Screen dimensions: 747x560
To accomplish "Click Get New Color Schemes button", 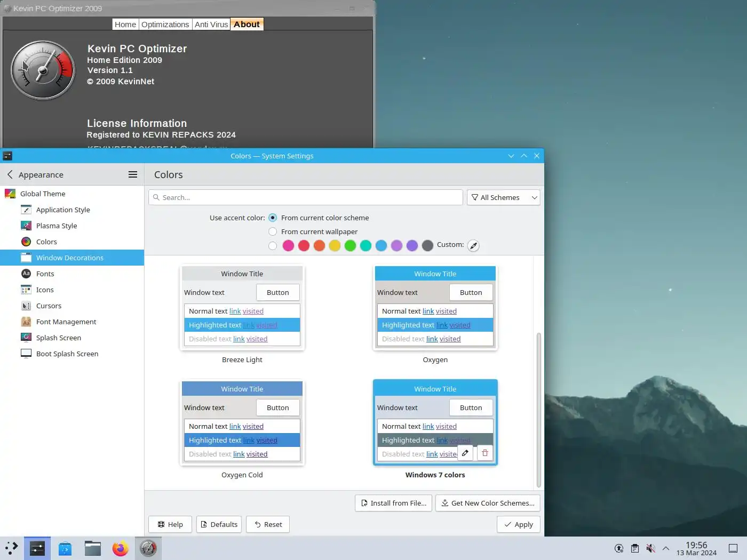I will point(488,503).
